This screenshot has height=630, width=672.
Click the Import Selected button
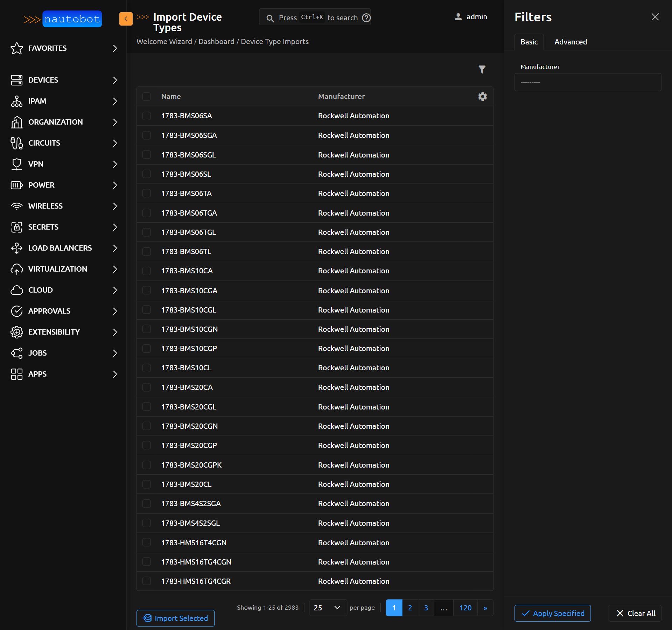click(x=175, y=618)
